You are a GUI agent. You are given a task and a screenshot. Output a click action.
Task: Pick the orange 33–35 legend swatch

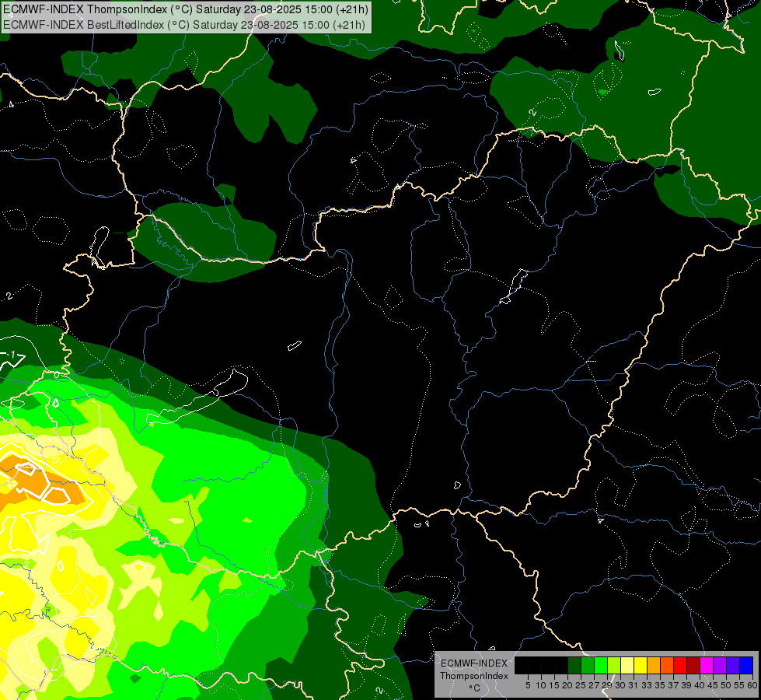pos(654,665)
